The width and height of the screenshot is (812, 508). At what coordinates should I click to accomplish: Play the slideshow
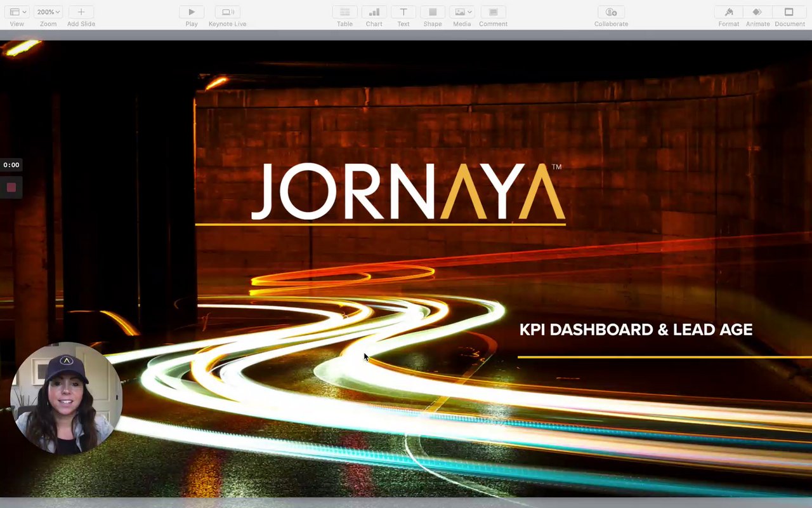(192, 12)
